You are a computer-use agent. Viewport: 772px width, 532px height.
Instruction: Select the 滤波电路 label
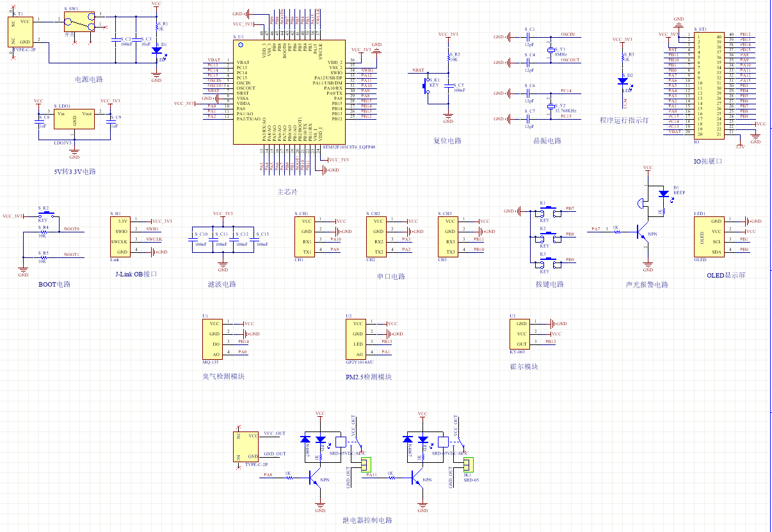(222, 284)
